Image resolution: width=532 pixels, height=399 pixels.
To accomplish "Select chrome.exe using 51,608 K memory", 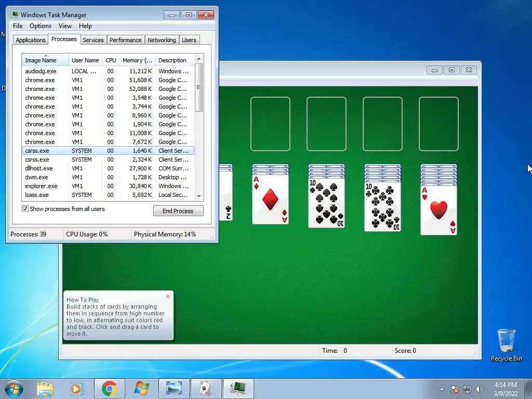I will 108,80.
